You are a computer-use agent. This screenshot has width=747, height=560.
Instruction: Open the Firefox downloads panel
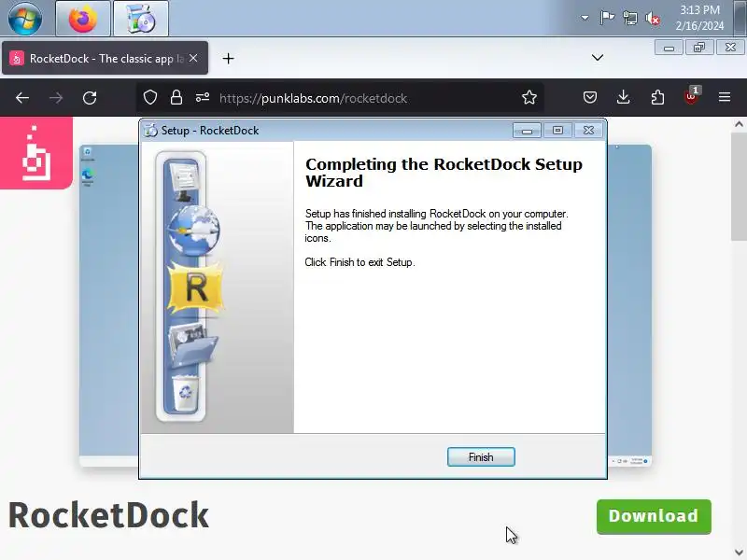click(623, 98)
